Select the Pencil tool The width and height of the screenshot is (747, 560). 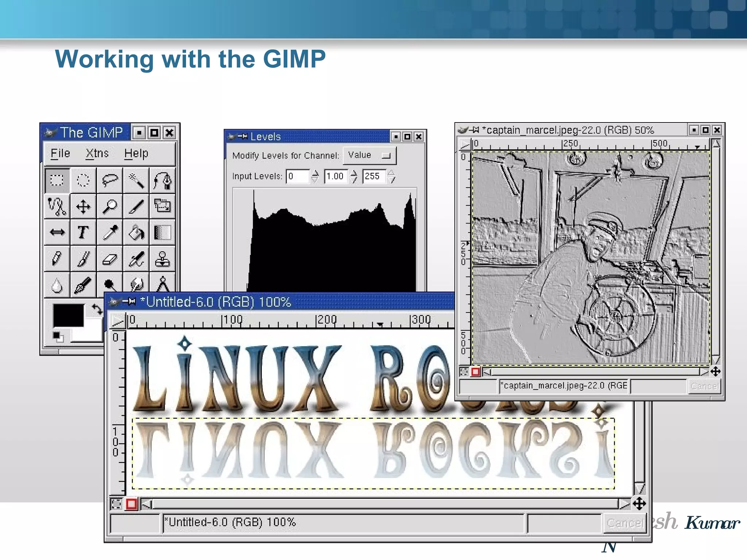pos(57,259)
